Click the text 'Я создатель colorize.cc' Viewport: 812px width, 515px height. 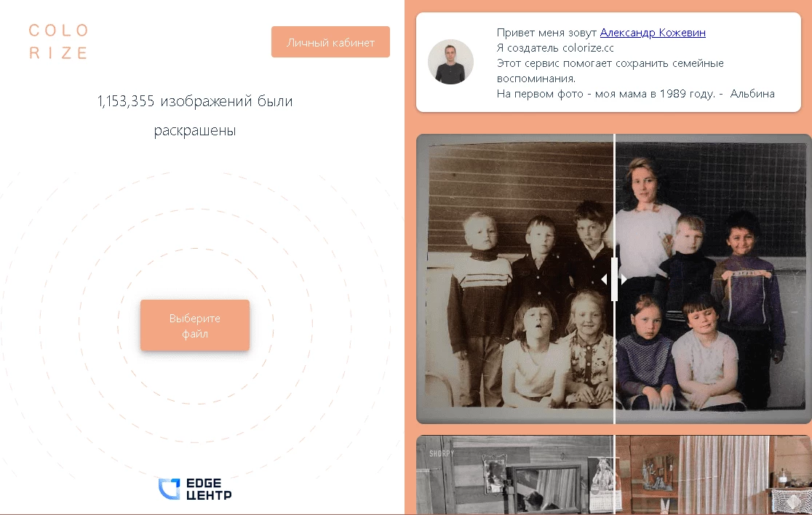[555, 48]
